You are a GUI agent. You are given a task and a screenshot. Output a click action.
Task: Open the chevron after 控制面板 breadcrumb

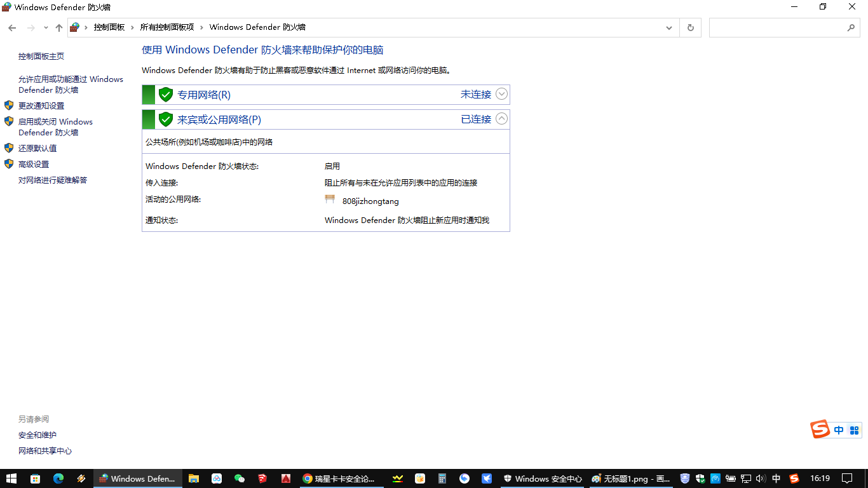(x=133, y=27)
